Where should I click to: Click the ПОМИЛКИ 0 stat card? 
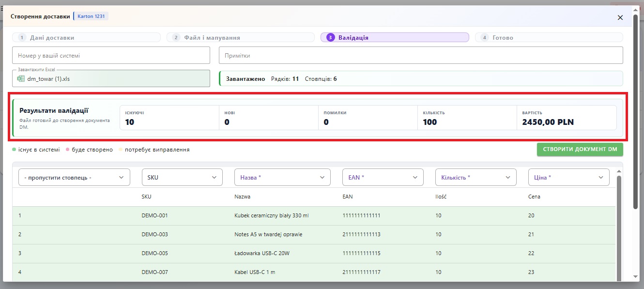pos(368,118)
